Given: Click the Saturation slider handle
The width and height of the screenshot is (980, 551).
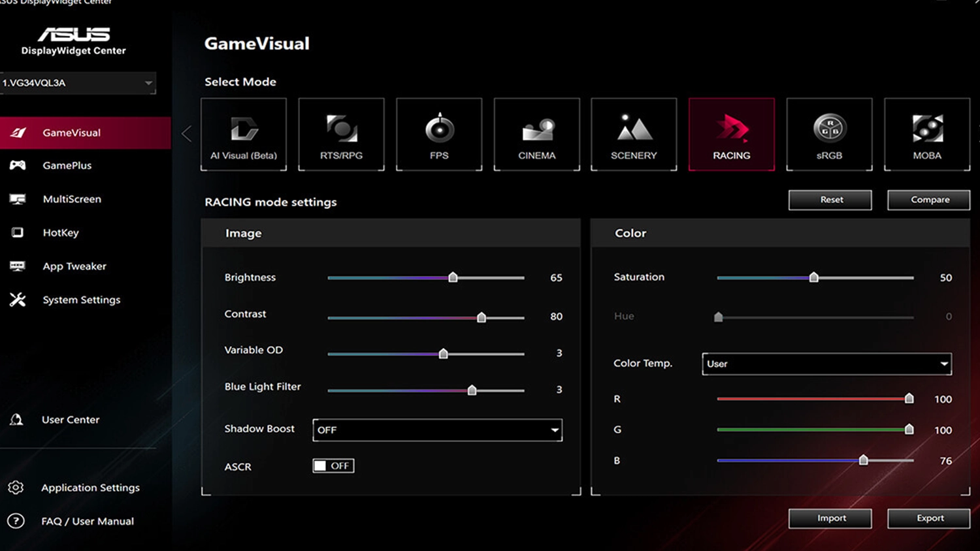Looking at the screenshot, I should (x=814, y=277).
